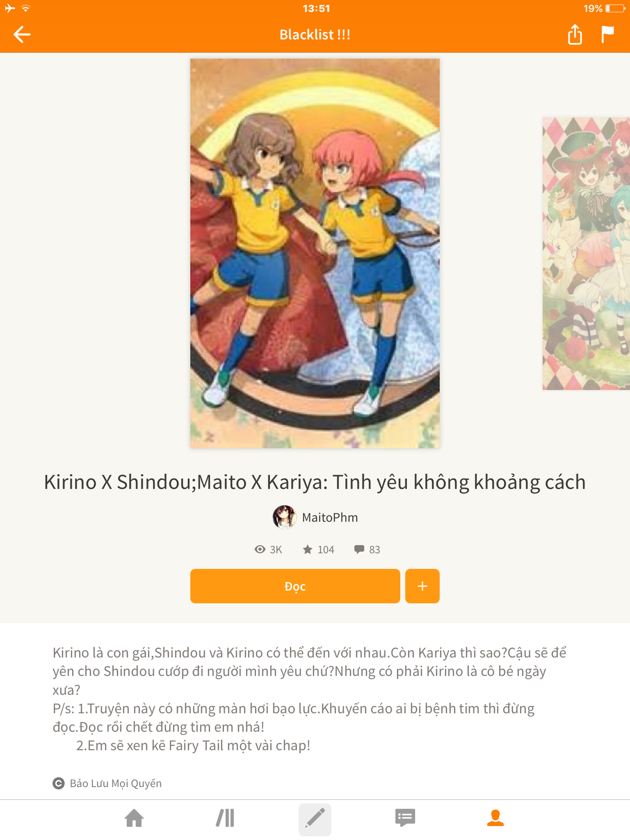Select the next story cover on right
Image resolution: width=630 pixels, height=840 pixels.
click(x=586, y=253)
